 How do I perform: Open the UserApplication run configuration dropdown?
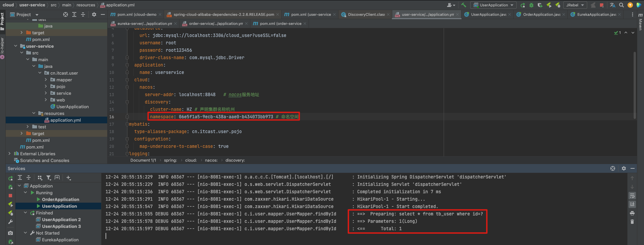click(494, 5)
